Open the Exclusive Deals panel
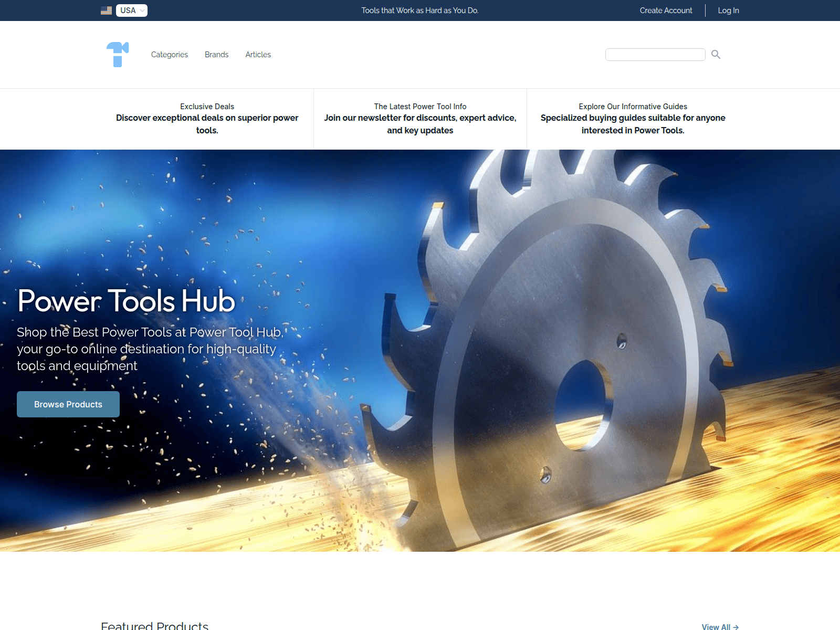The image size is (840, 630). [x=207, y=118]
